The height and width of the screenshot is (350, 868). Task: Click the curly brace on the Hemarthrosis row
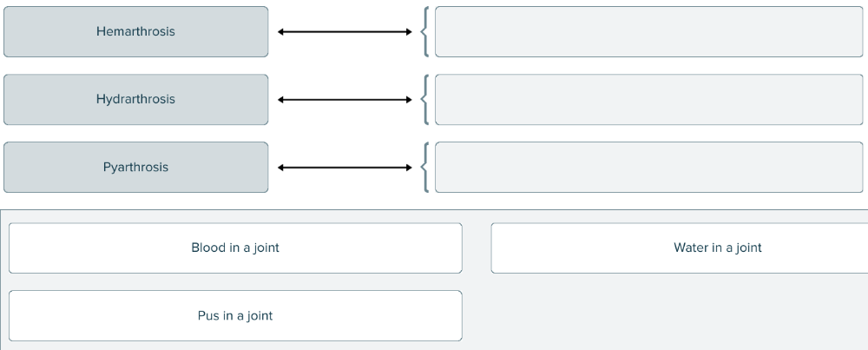424,32
